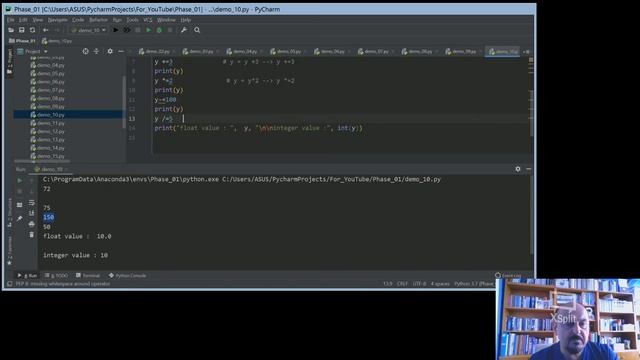
Task: Hide the Run panel with minus icon
Action: point(529,169)
